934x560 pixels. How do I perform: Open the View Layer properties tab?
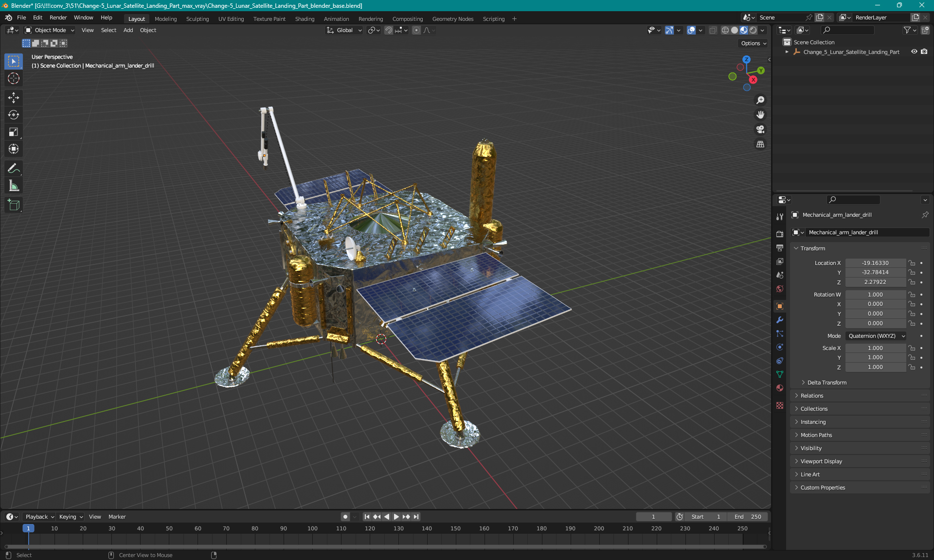[x=780, y=261]
